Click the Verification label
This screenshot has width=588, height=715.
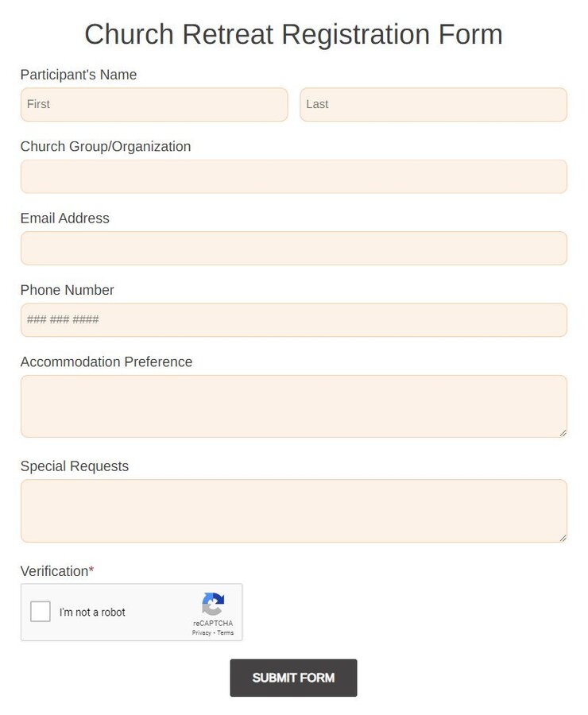[54, 570]
